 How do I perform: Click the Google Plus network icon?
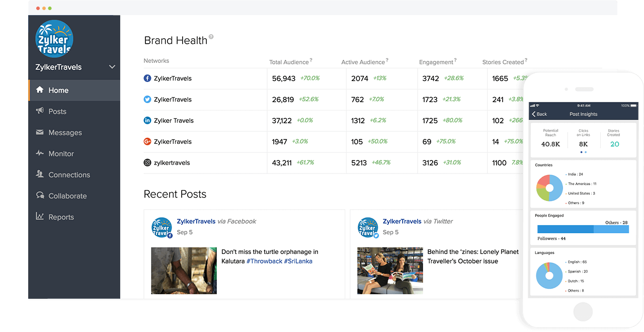tap(147, 142)
